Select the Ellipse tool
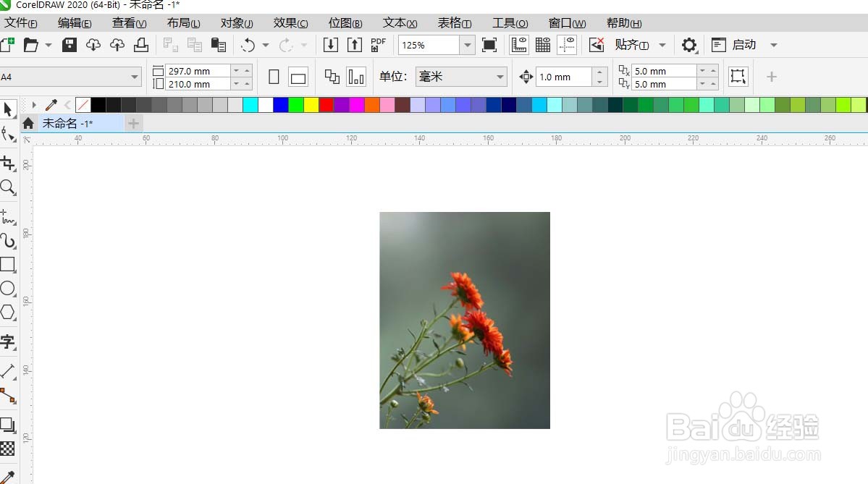This screenshot has height=484, width=868. (9, 288)
